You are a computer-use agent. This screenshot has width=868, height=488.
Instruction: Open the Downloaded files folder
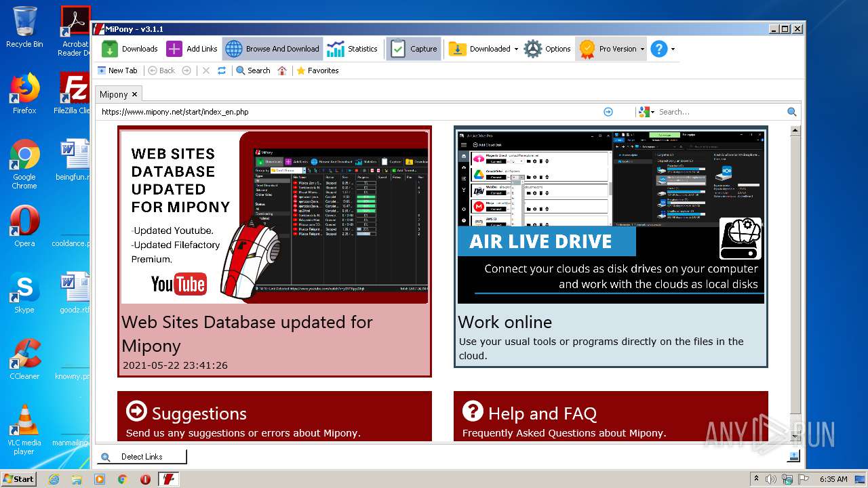(479, 49)
